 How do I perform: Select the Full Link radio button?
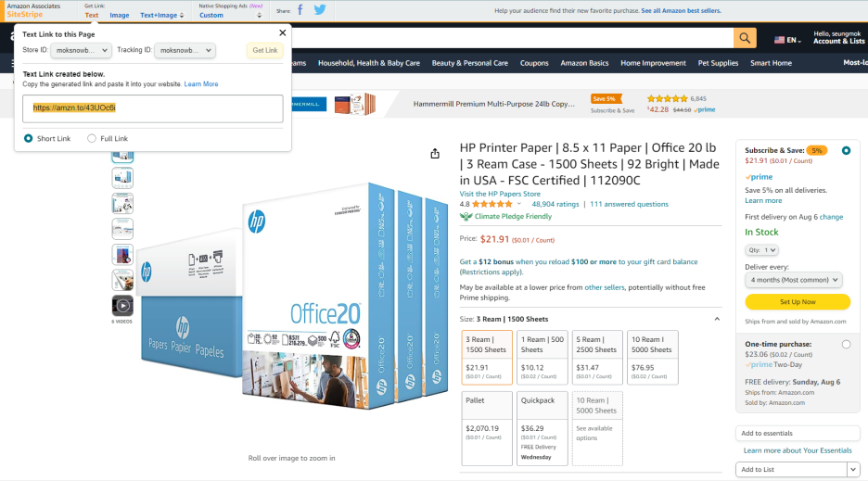[92, 138]
